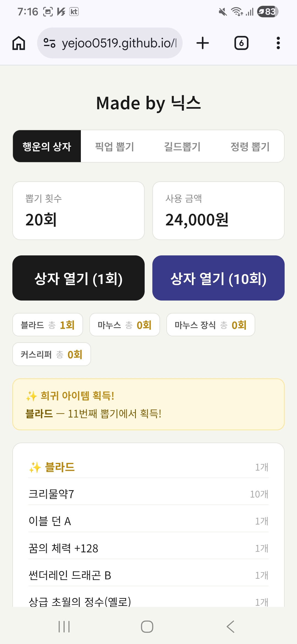Open the site info icon in address bar
This screenshot has width=297, height=644.
click(50, 43)
